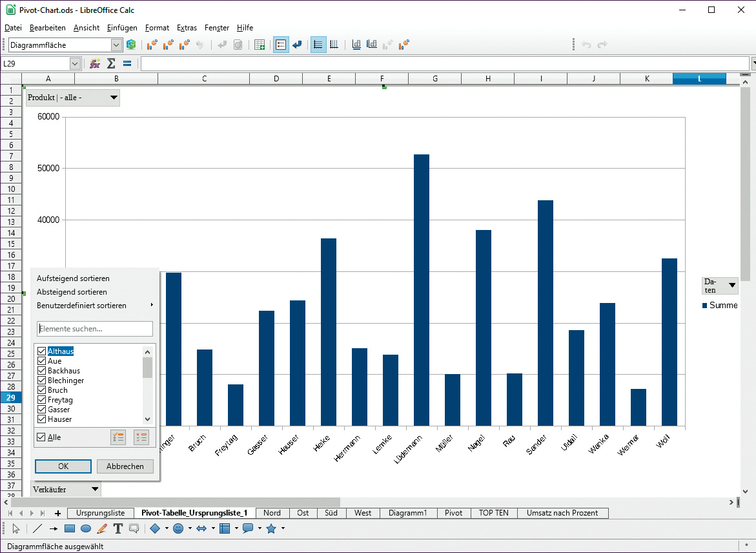Select the Ellipse drawing tool

click(x=86, y=528)
